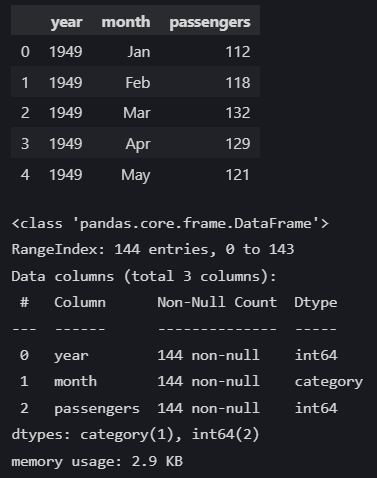
Task: Click the memory usage 2.9 KB line
Action: coord(97,462)
